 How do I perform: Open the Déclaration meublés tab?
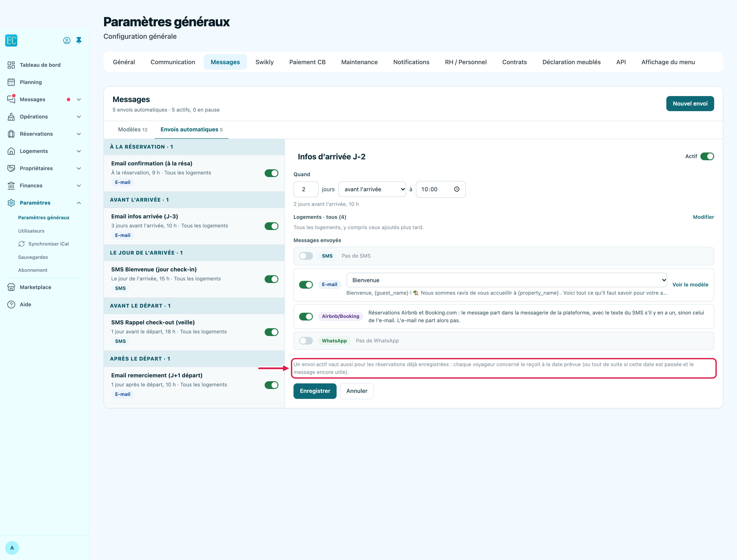(571, 62)
